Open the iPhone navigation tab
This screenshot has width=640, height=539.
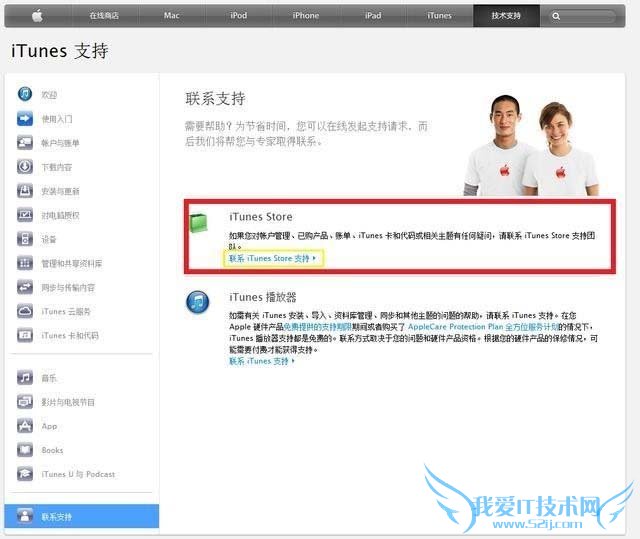(306, 16)
